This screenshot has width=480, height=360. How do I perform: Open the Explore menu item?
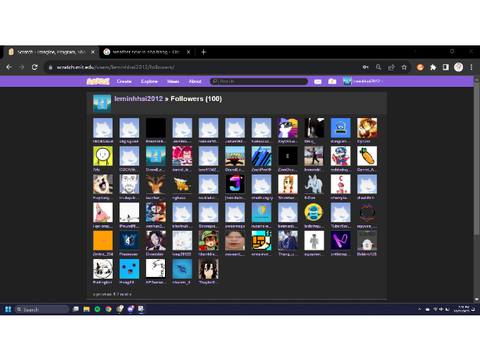point(149,81)
